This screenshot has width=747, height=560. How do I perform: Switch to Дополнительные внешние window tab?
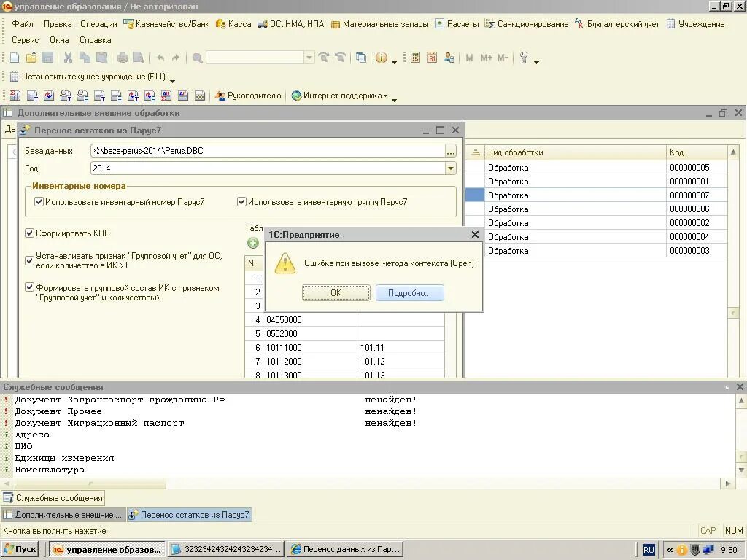pyautogui.click(x=63, y=515)
